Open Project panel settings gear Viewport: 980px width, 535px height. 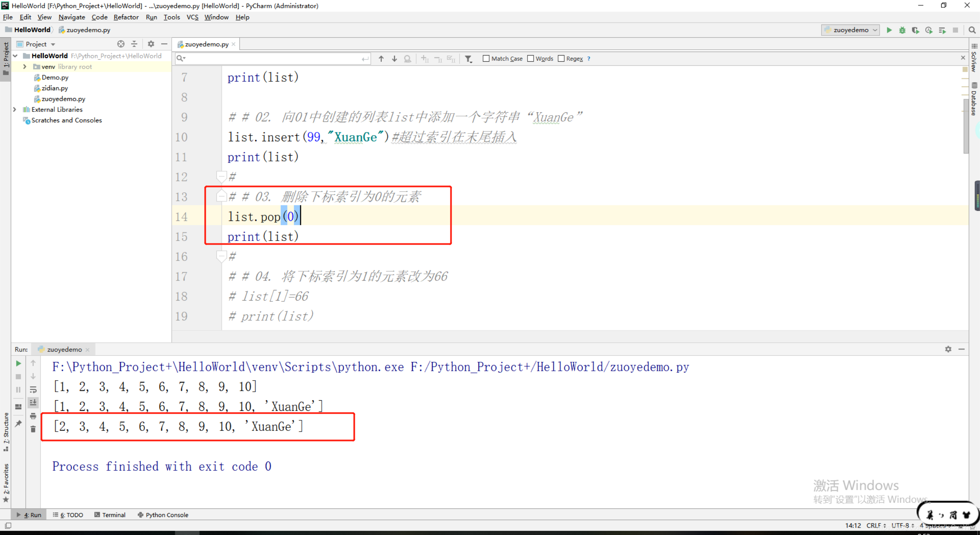point(151,44)
